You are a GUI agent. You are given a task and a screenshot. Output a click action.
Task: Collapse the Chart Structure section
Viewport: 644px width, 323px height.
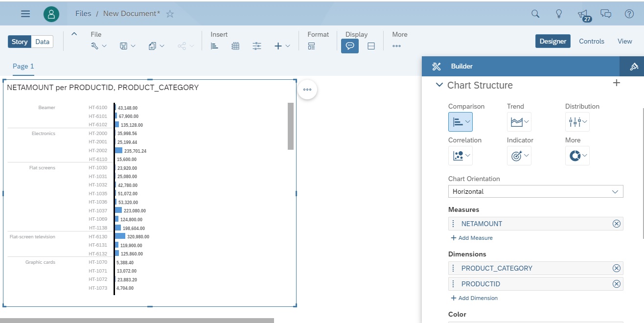[439, 85]
